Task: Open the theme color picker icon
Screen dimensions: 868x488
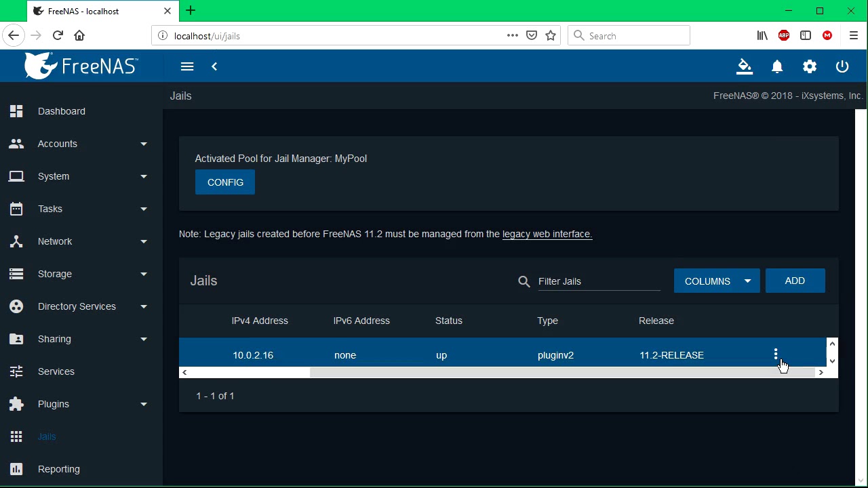Action: [745, 66]
